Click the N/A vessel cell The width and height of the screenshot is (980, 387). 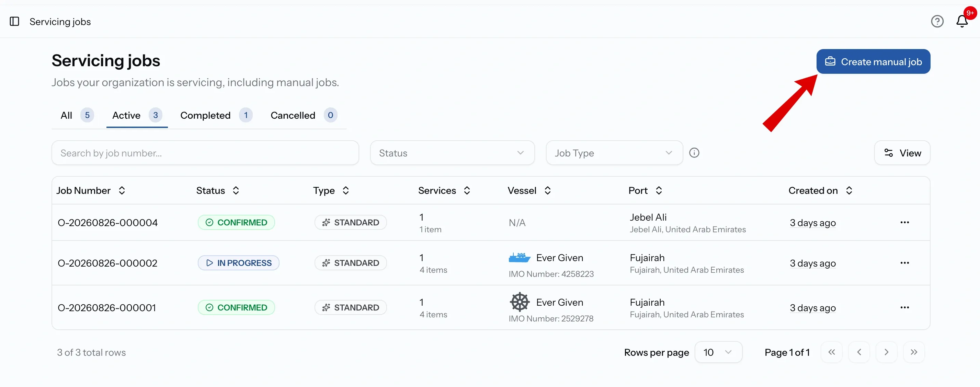[x=517, y=223]
